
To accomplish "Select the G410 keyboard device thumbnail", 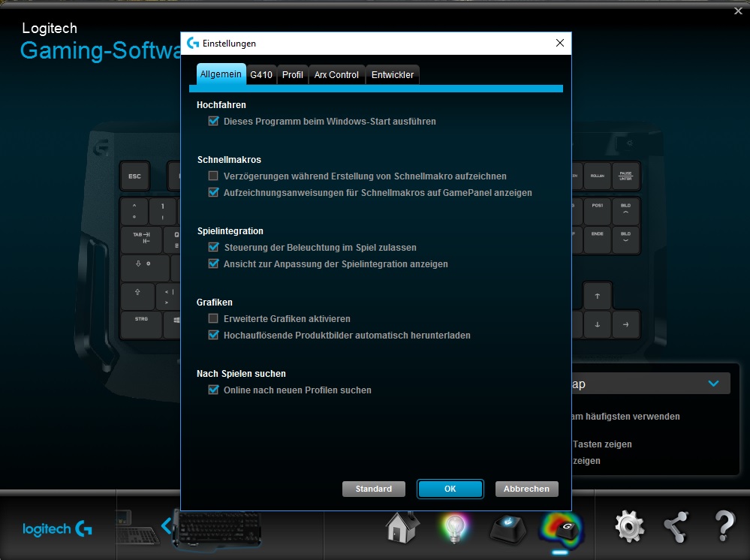I will click(218, 529).
